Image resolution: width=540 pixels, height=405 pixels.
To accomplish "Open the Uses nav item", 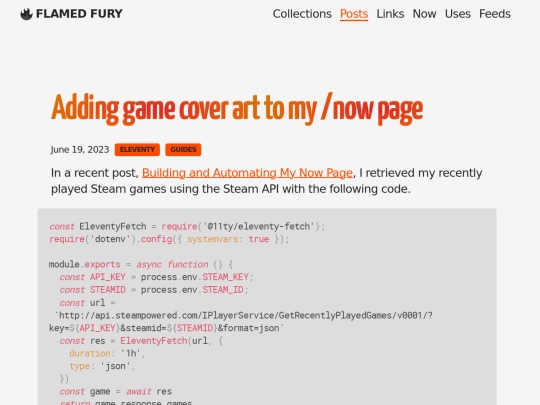I will (458, 14).
